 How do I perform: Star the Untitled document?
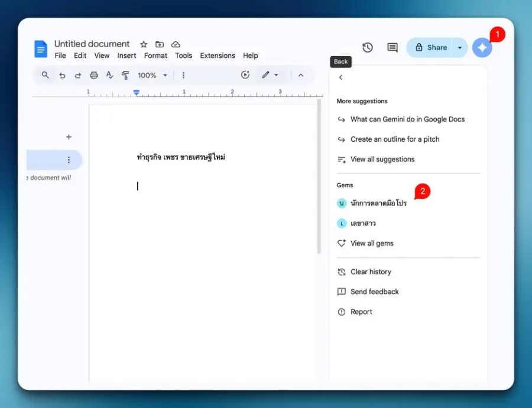coord(144,44)
